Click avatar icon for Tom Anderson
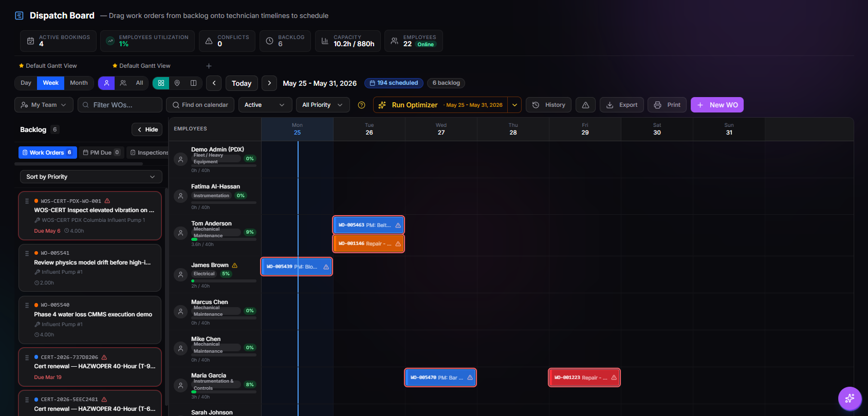Image resolution: width=868 pixels, height=416 pixels. tap(180, 233)
